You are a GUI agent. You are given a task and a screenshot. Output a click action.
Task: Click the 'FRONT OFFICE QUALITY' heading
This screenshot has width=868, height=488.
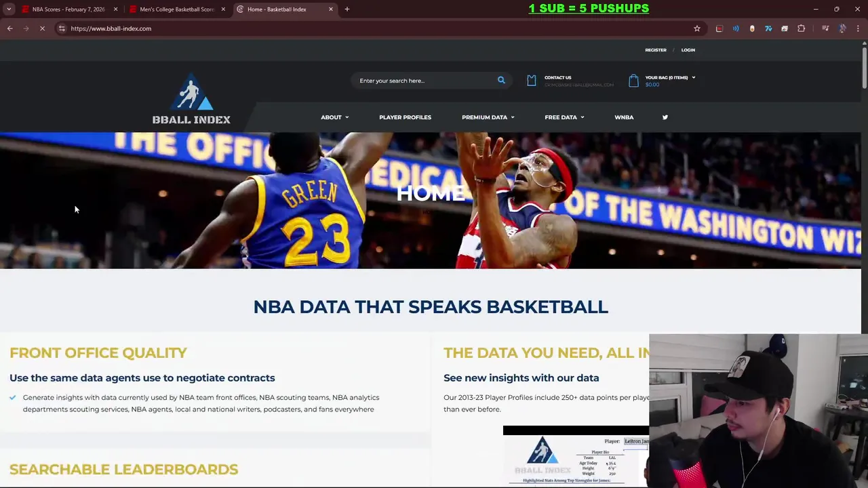98,352
